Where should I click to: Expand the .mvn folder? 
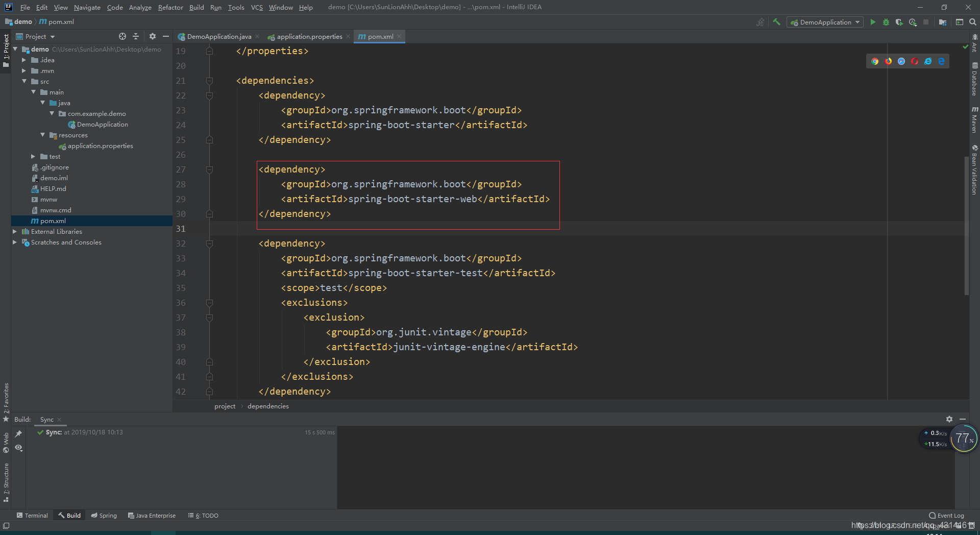[x=23, y=70]
